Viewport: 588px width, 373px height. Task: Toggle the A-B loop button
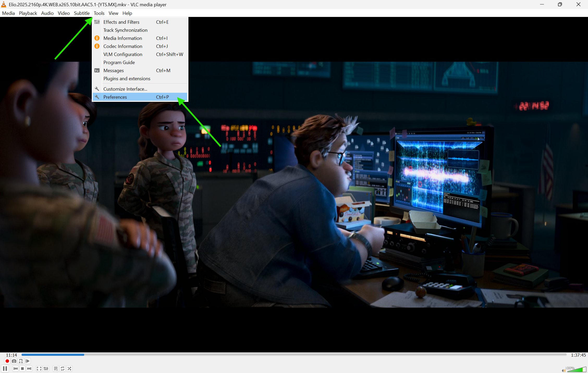(x=21, y=361)
